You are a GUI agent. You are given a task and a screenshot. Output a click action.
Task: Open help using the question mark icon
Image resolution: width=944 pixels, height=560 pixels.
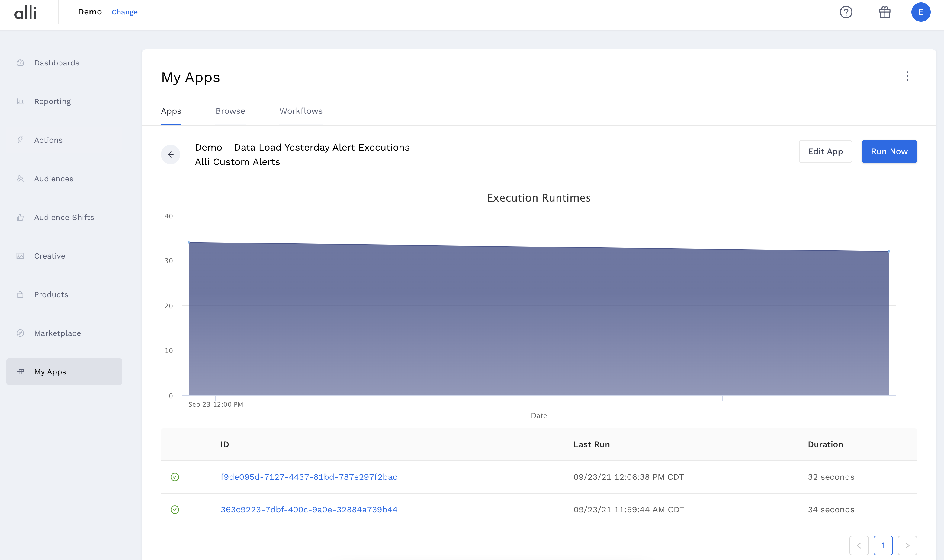tap(846, 12)
